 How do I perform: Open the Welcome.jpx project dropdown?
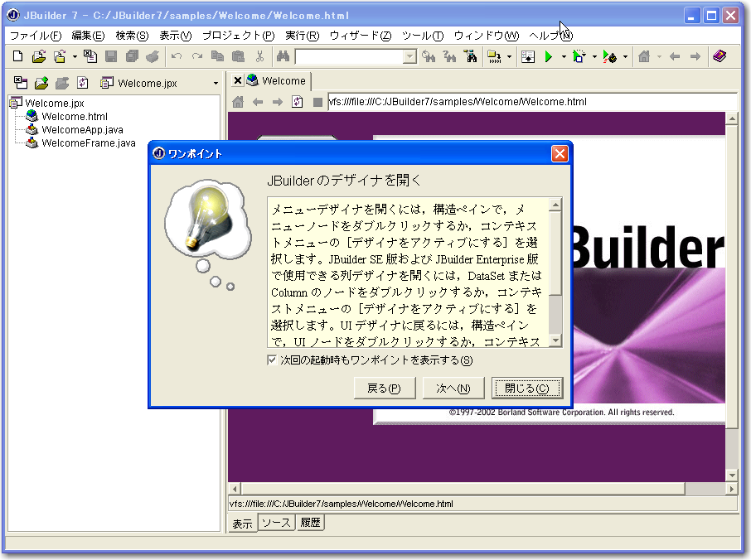216,84
